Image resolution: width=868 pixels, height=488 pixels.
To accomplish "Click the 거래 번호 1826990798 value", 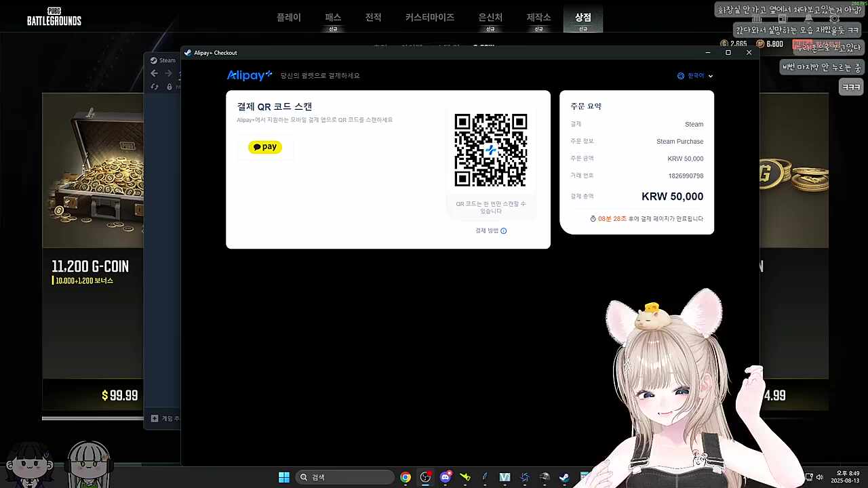I will (x=686, y=176).
